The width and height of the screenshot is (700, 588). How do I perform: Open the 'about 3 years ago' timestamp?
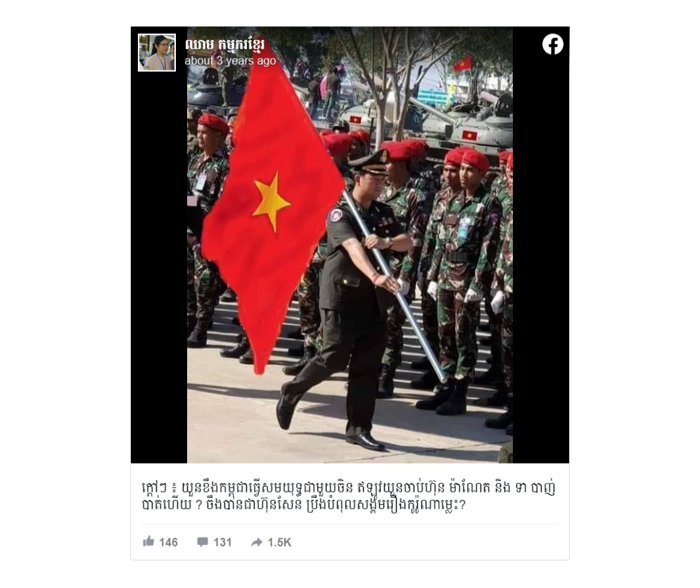coord(230,60)
